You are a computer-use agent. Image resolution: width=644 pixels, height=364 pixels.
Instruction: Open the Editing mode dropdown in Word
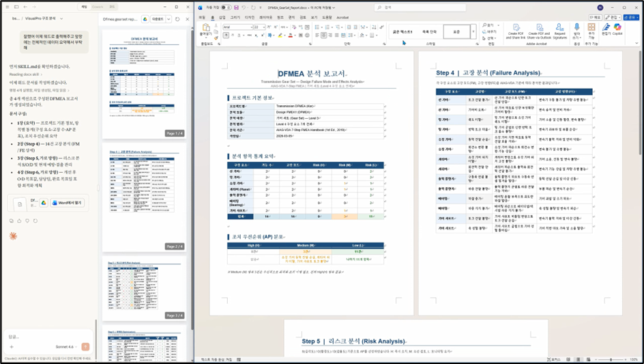coord(613,18)
